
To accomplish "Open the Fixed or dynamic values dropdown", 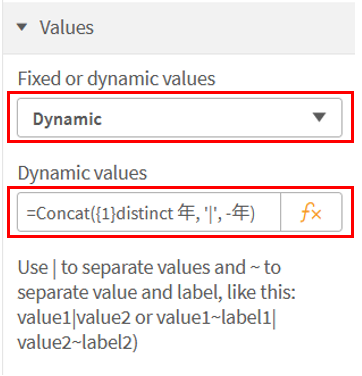I will click(x=180, y=118).
